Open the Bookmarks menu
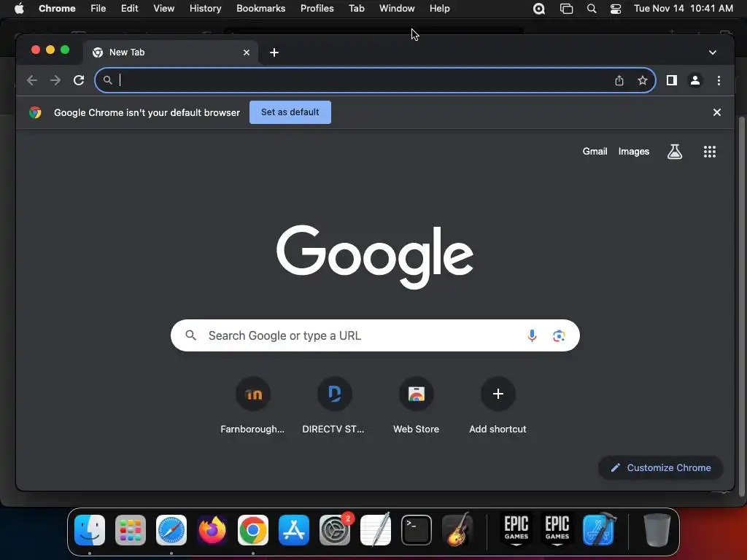The height and width of the screenshot is (560, 747). coord(260,9)
